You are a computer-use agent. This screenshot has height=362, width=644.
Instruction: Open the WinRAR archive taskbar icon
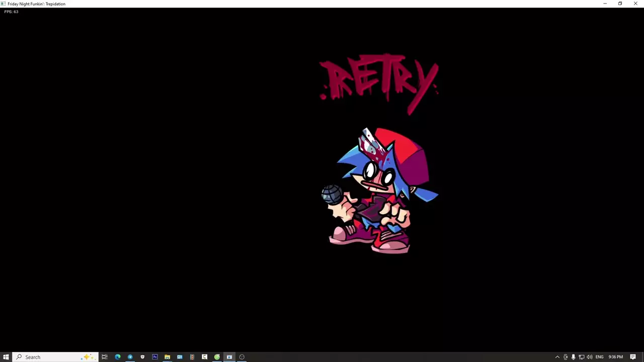pyautogui.click(x=192, y=357)
